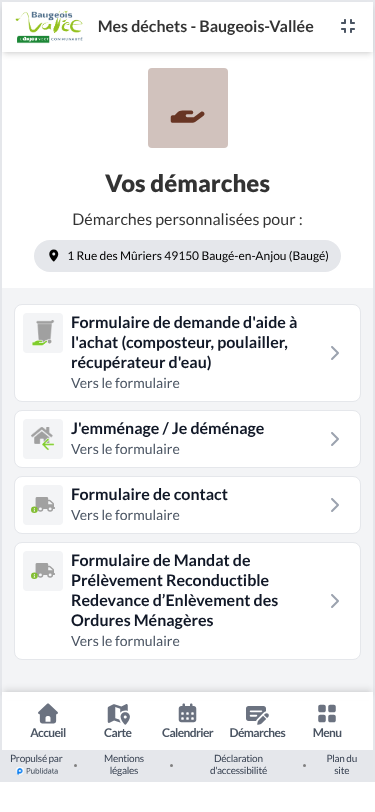This screenshot has width=375, height=812.
Task: Expand chevron for aide à l'achat form
Action: [x=335, y=353]
